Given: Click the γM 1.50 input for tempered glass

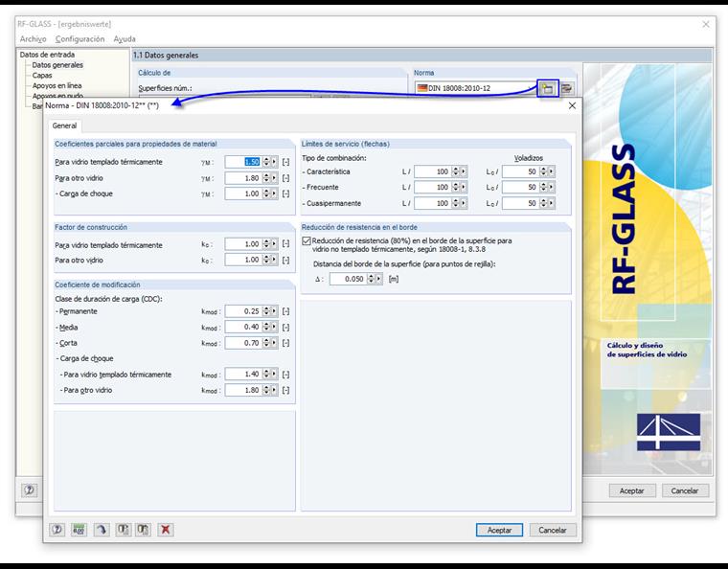Looking at the screenshot, I should pyautogui.click(x=243, y=162).
